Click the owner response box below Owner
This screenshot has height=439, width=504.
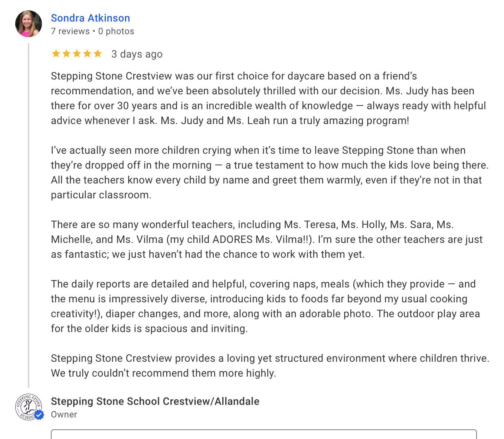click(x=264, y=434)
